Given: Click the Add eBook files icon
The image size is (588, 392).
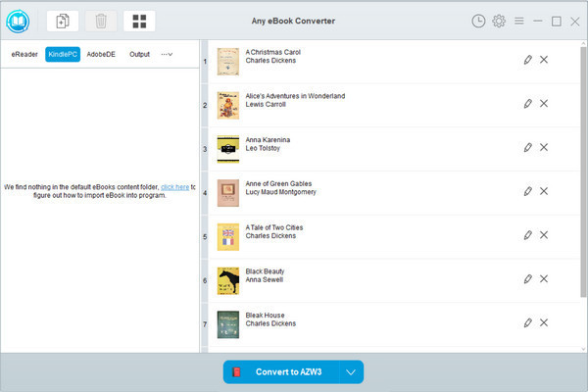Looking at the screenshot, I should tap(63, 21).
